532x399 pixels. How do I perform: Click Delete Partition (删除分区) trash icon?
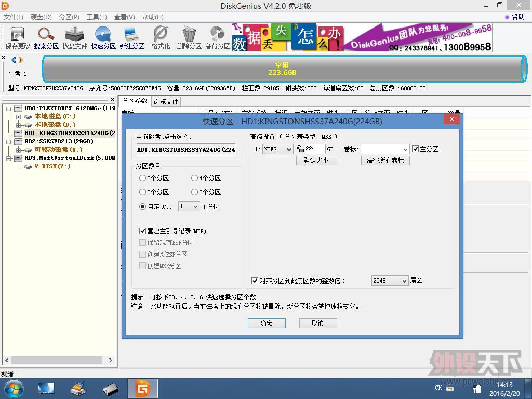point(189,37)
